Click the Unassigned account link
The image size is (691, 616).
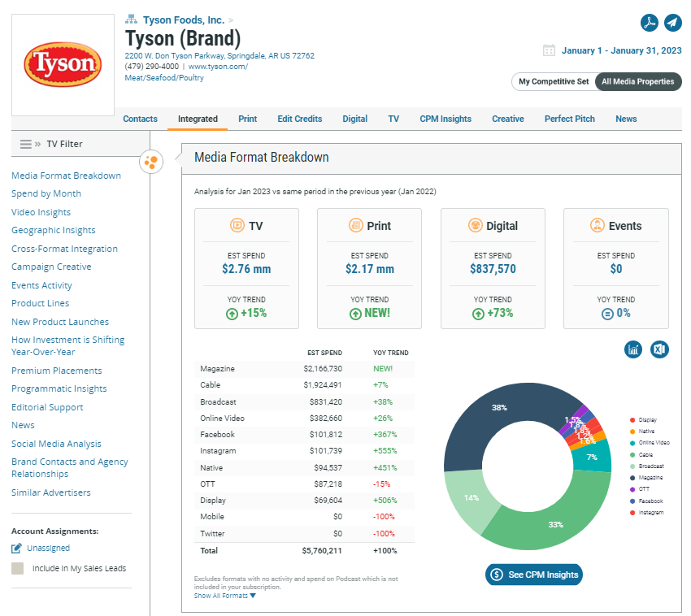pos(49,549)
